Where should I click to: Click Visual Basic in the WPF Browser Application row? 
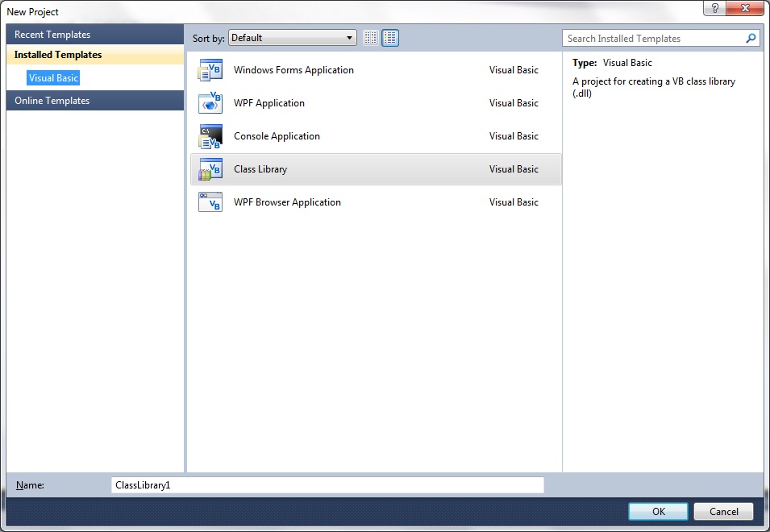point(514,202)
